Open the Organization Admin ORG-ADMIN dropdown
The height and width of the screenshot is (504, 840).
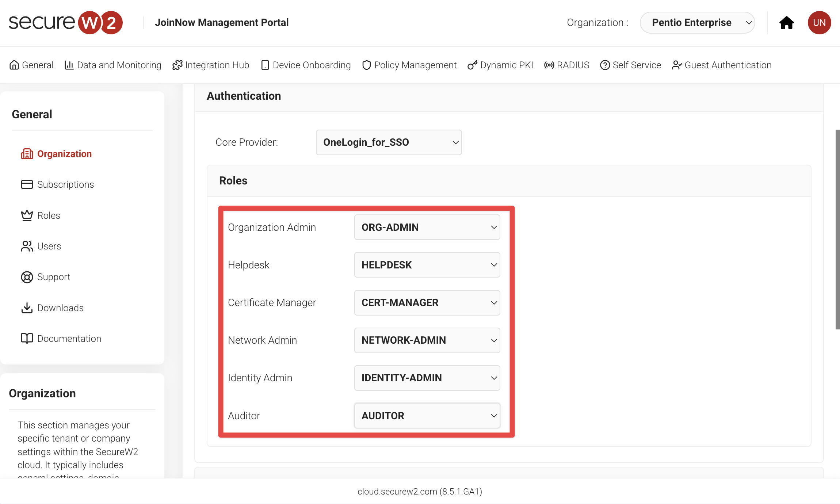[x=427, y=227]
